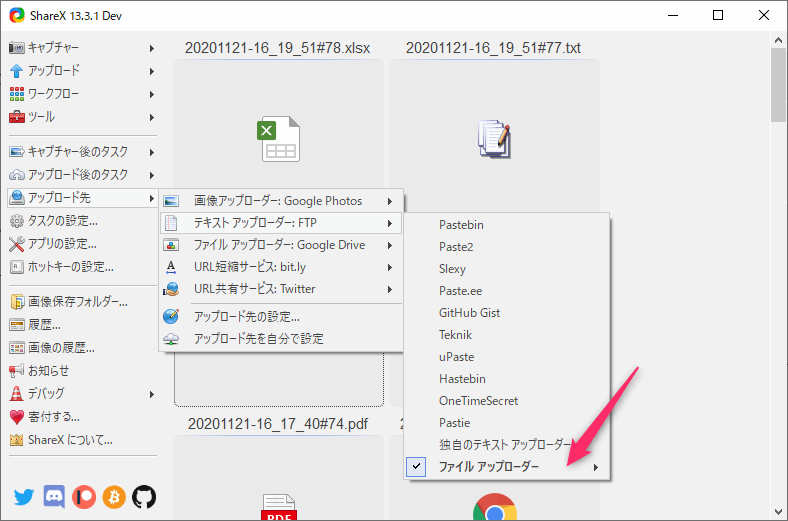Expand ファイル アップローダー arrow in text uploader list
788x521 pixels.
tap(596, 467)
